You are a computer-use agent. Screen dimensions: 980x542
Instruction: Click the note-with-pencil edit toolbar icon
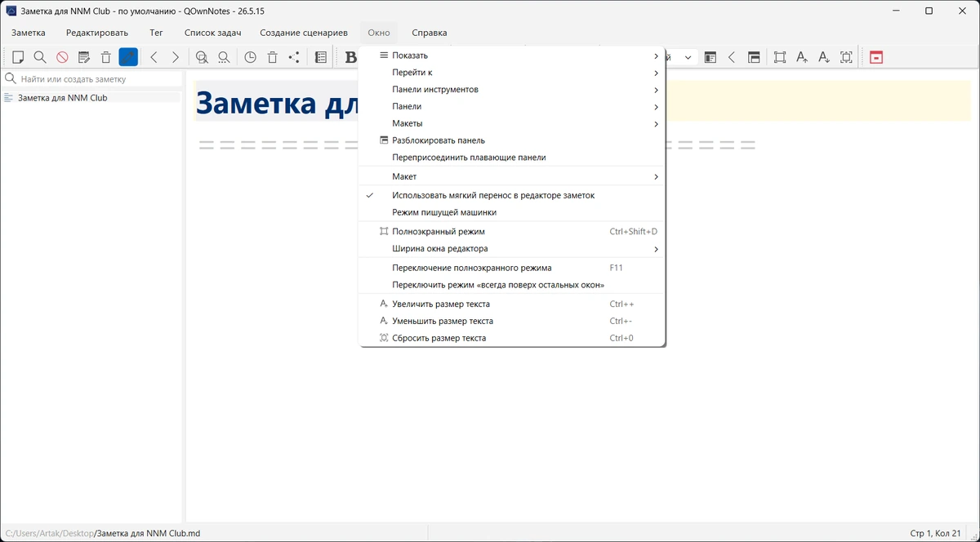click(83, 57)
